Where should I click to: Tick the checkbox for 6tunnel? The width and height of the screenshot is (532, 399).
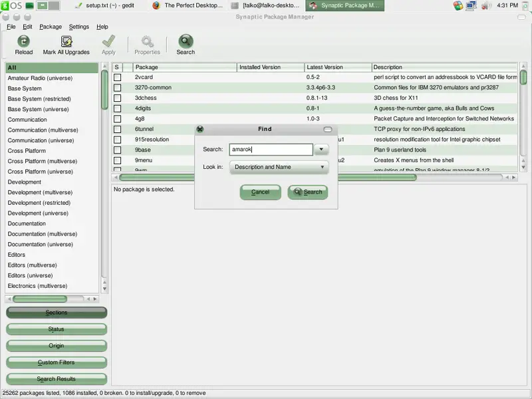(x=118, y=129)
